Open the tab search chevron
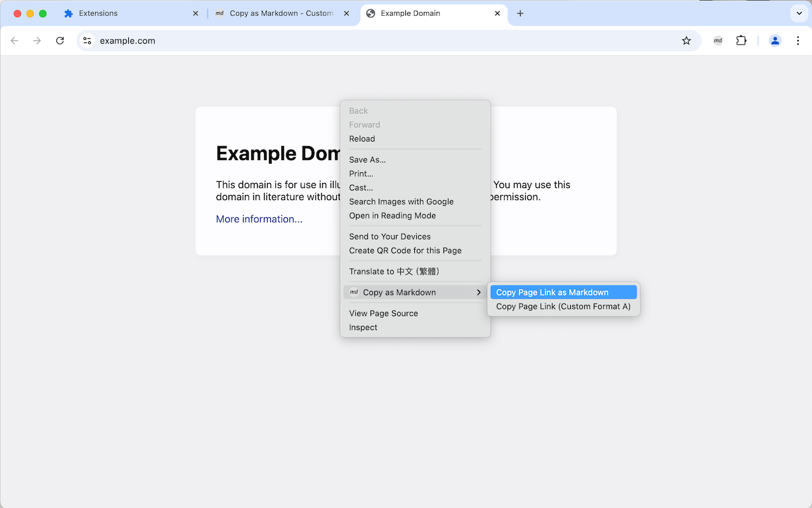Screen dimensions: 812x508 798,13
